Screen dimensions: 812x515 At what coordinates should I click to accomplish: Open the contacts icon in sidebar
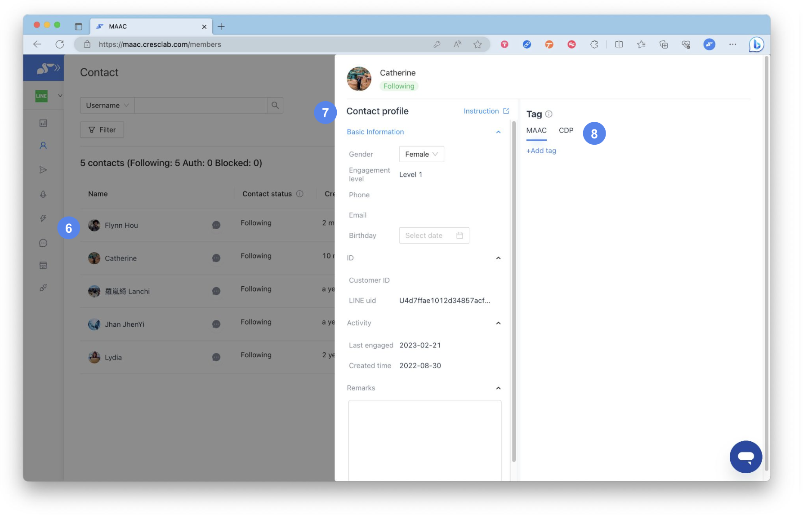pyautogui.click(x=43, y=146)
